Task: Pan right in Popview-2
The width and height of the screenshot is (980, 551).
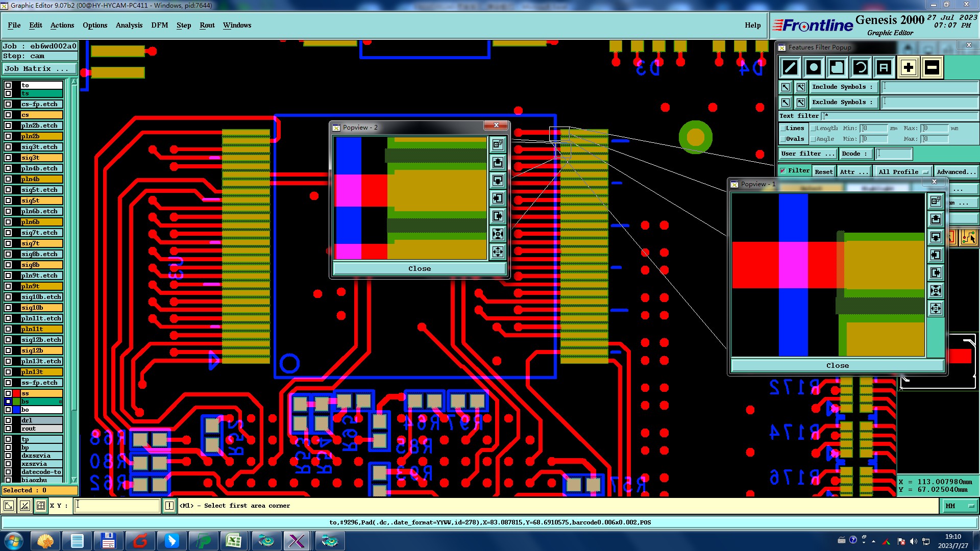Action: 498,216
